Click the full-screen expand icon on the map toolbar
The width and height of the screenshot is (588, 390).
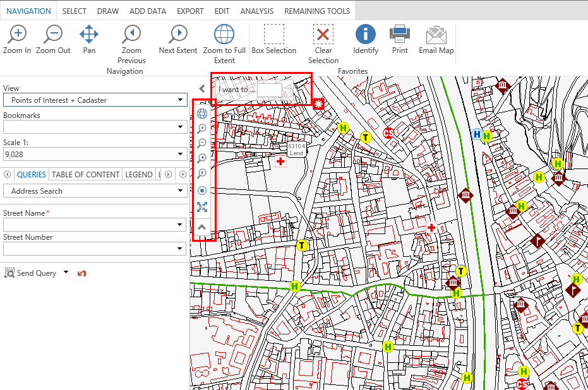[x=202, y=206]
